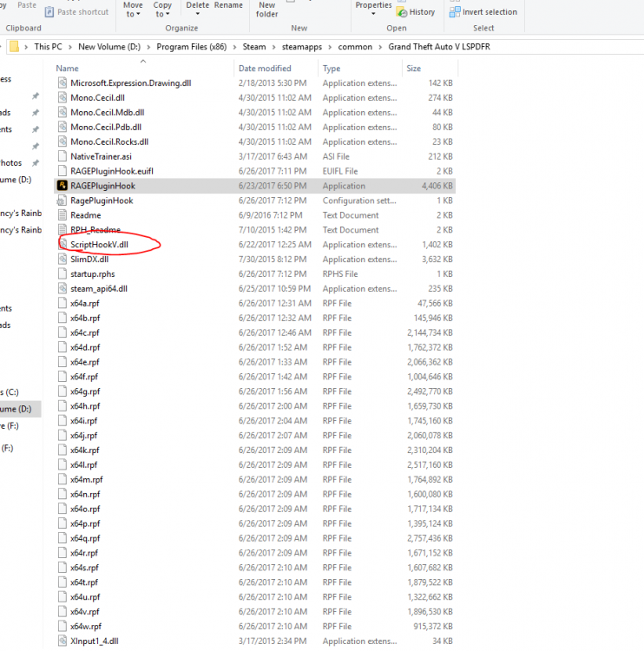The height and width of the screenshot is (651, 644).
Task: Open the Properties dropdown arrow
Action: click(x=373, y=14)
